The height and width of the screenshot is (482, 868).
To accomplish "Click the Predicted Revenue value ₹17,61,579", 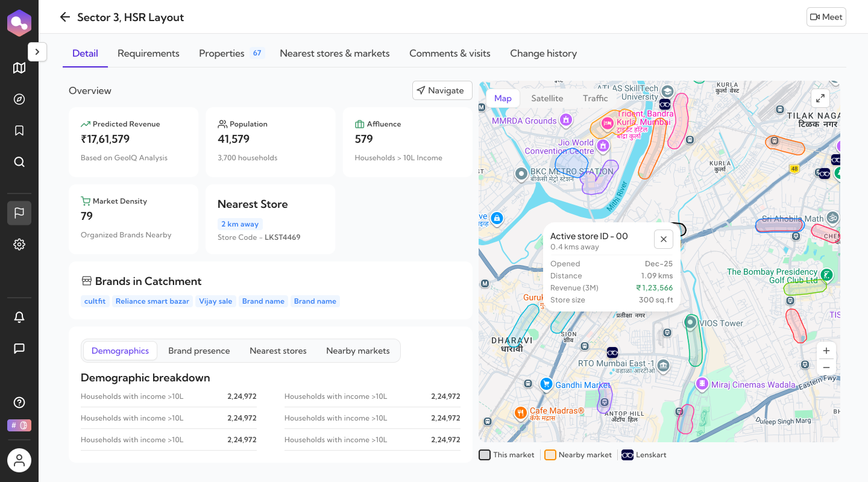I will click(x=105, y=139).
